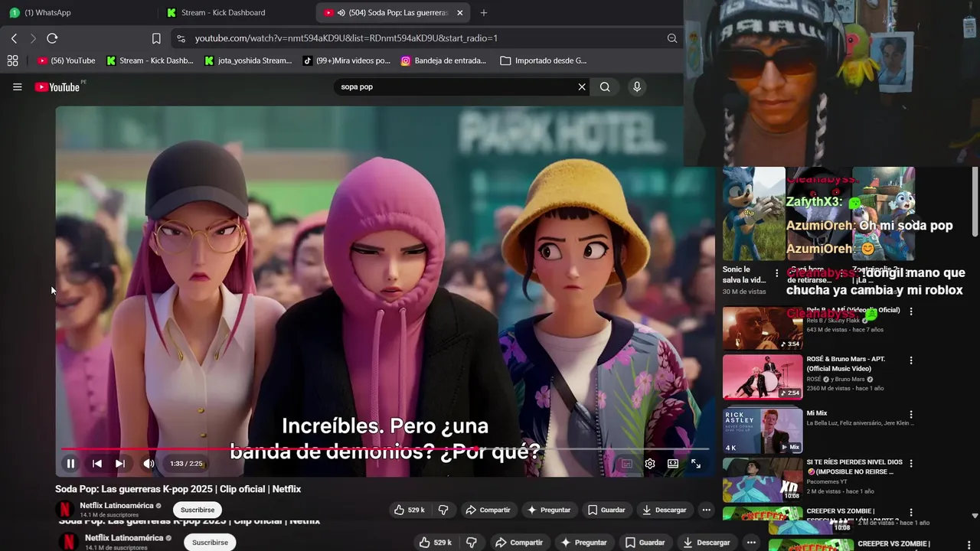The image size is (980, 551).
Task: Click the 1:33 / 2:25 time display
Action: (186, 464)
